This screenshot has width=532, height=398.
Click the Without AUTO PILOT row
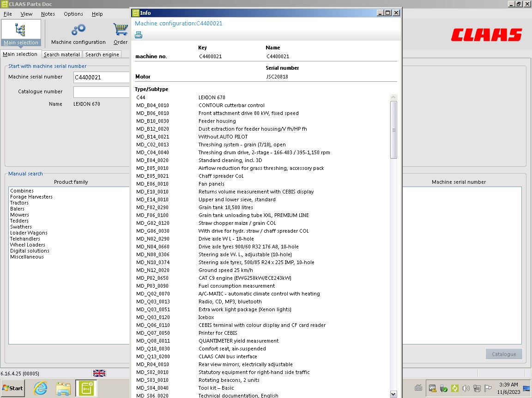(x=262, y=137)
